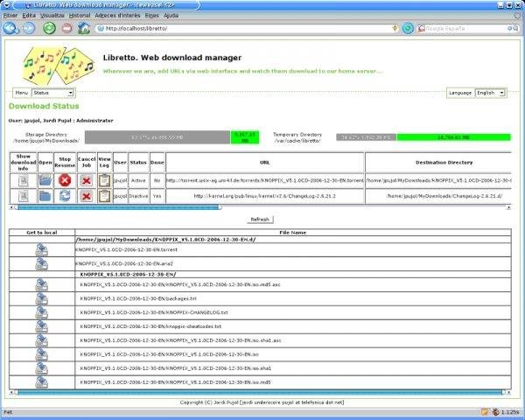525x420 pixels.
Task: Open the search engine selector in search box
Action: click(x=422, y=29)
